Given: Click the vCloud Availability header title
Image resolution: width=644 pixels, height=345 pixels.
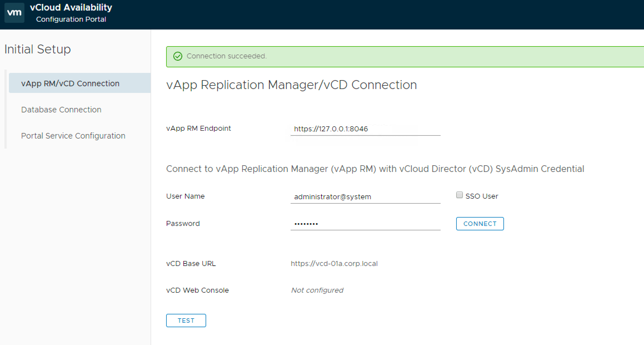Looking at the screenshot, I should (x=71, y=8).
